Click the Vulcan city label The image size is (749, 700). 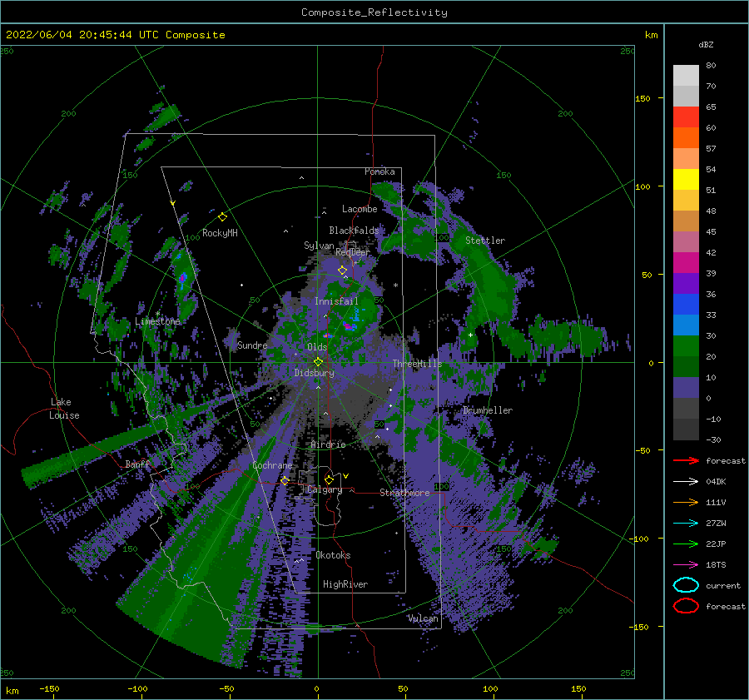[x=423, y=618]
